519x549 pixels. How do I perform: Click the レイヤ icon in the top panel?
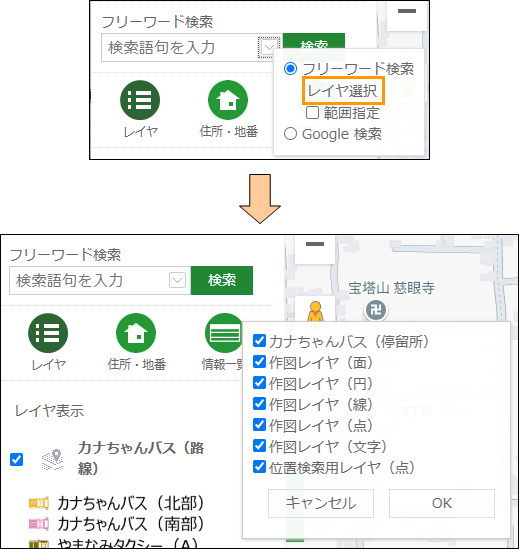coord(140,100)
